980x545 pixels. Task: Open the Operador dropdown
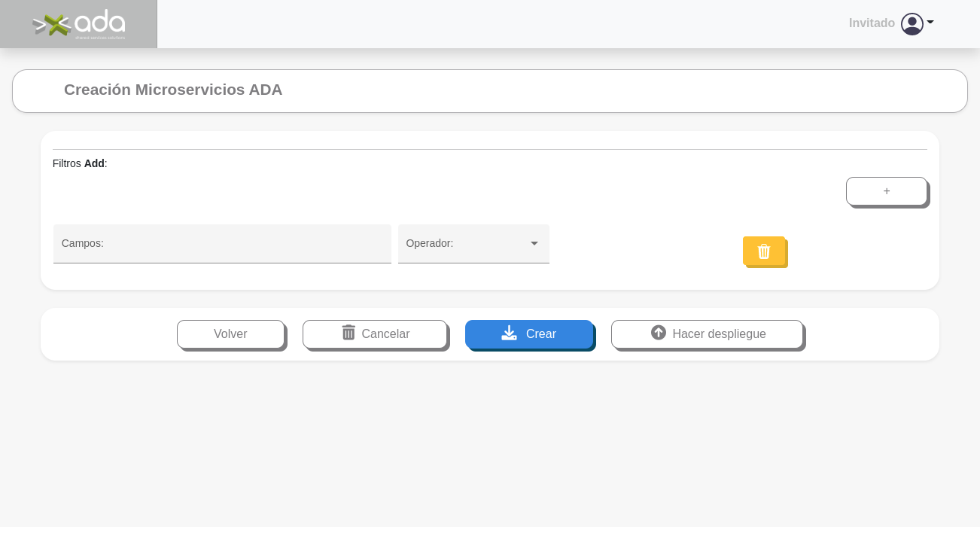(467, 244)
